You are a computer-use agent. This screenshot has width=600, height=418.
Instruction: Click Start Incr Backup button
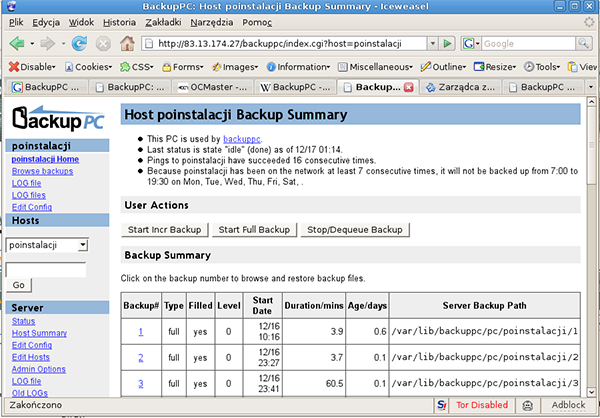point(165,230)
